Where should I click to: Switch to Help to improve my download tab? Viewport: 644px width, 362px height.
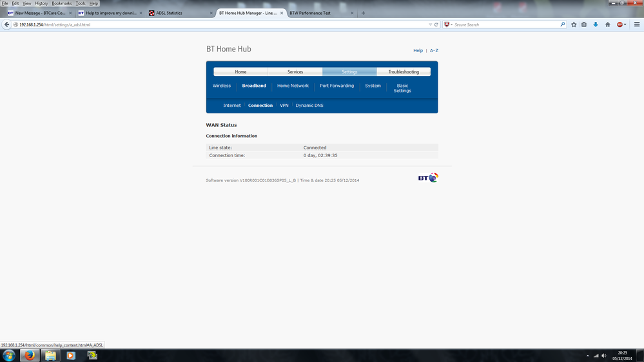pyautogui.click(x=110, y=13)
